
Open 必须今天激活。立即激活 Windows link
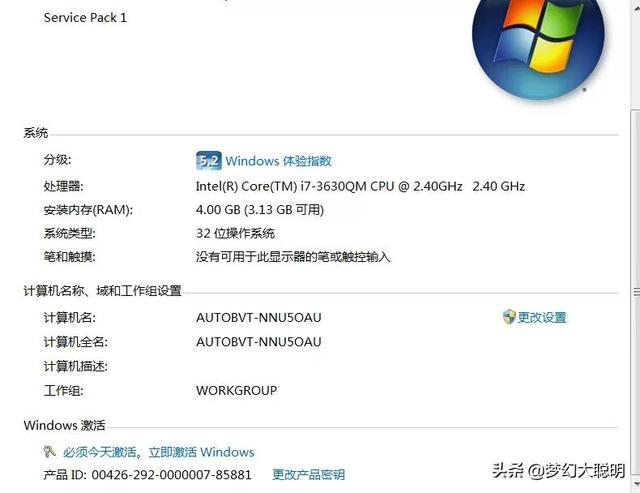pos(159,452)
